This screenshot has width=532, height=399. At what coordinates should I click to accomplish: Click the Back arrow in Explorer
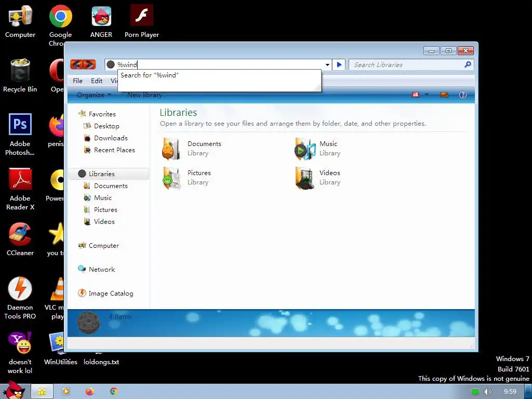tap(77, 64)
